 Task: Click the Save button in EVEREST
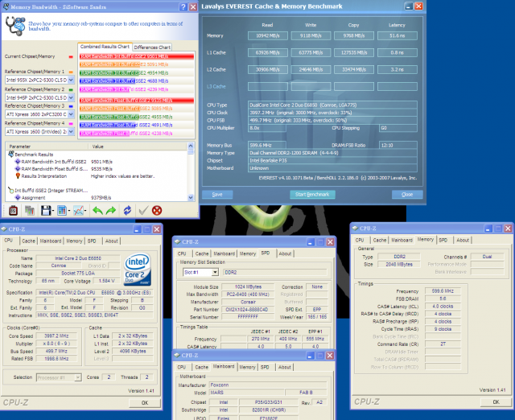[x=217, y=195]
